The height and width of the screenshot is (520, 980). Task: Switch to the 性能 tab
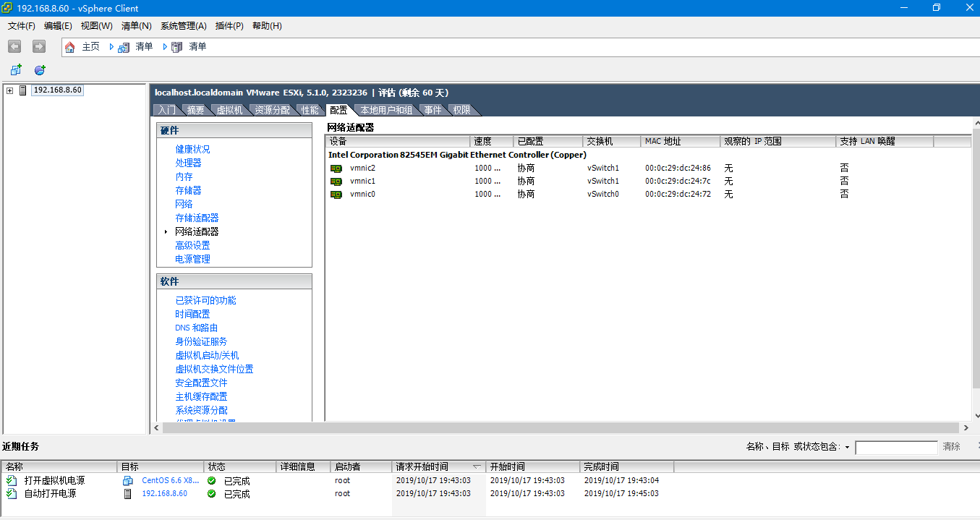coord(310,110)
